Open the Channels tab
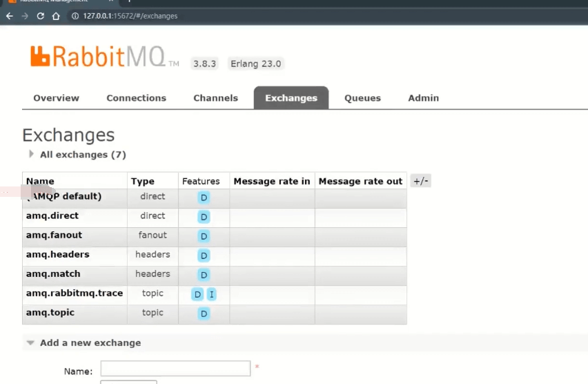The height and width of the screenshot is (384, 588). 215,98
